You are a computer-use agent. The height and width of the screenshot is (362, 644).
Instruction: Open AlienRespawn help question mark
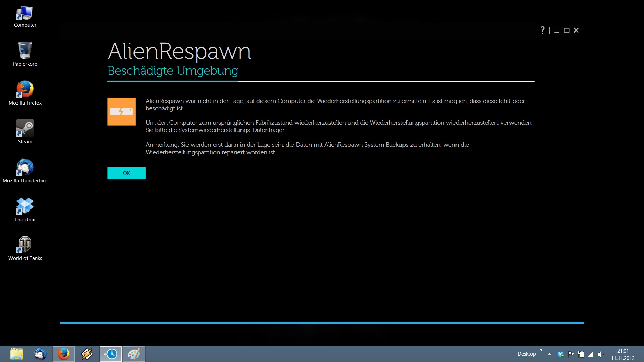(542, 30)
